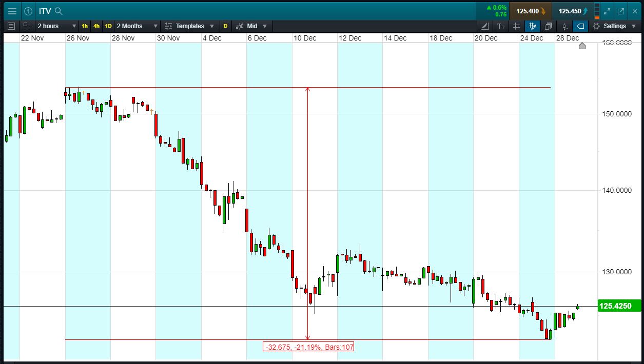Click the Templates sliders icon
The image size is (644, 364).
(168, 26)
